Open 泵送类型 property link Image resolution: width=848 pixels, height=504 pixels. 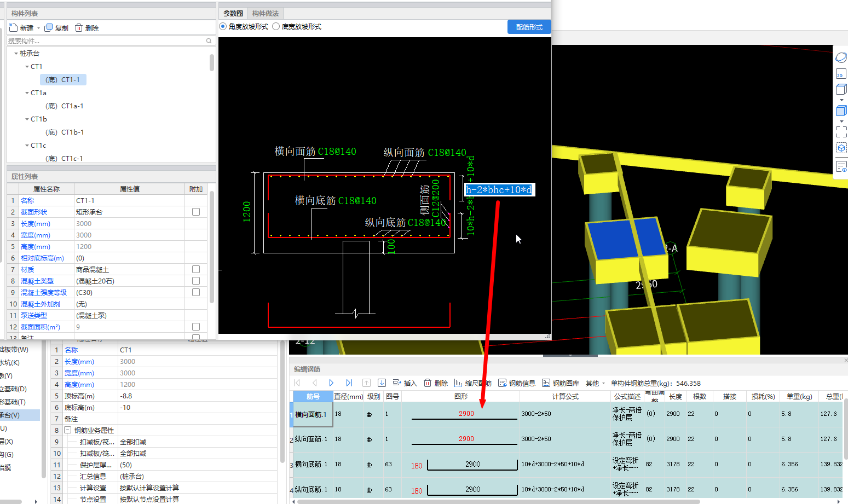pos(34,316)
